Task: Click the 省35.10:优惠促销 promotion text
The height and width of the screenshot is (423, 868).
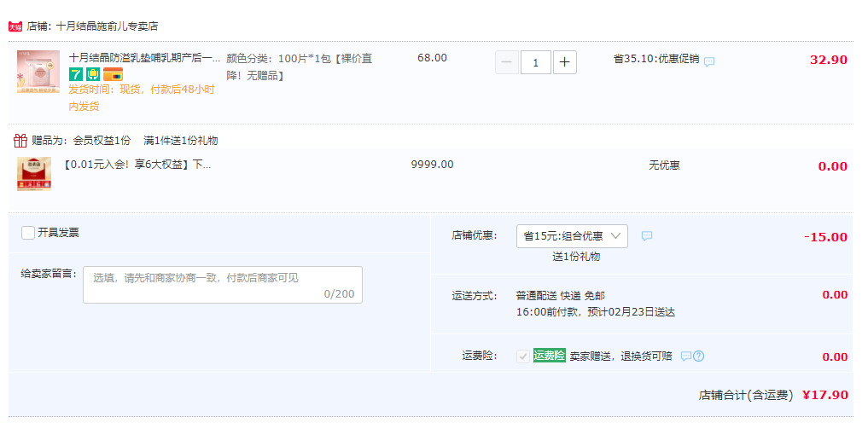Action: pyautogui.click(x=656, y=59)
